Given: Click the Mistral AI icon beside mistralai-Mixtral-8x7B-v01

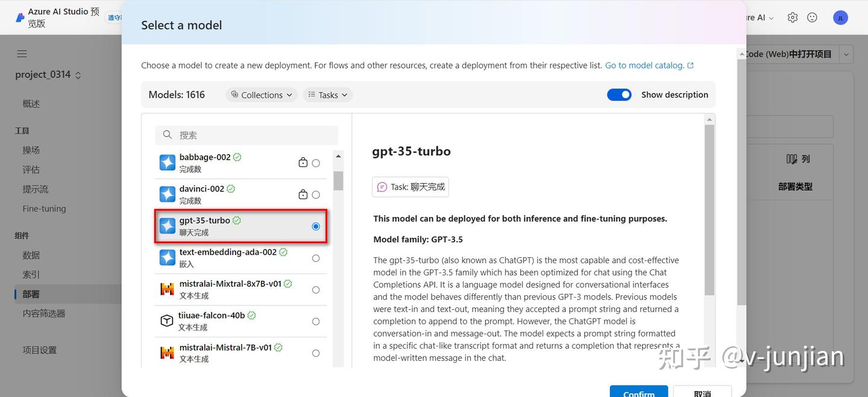Looking at the screenshot, I should pyautogui.click(x=167, y=289).
